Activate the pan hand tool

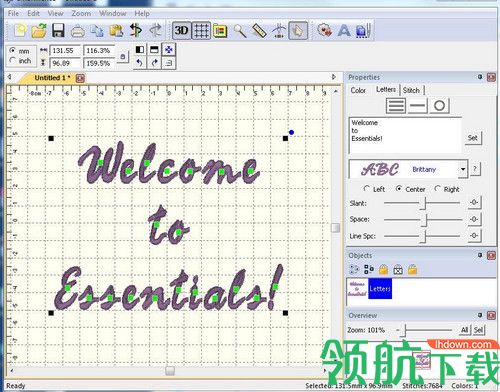pyautogui.click(x=298, y=31)
